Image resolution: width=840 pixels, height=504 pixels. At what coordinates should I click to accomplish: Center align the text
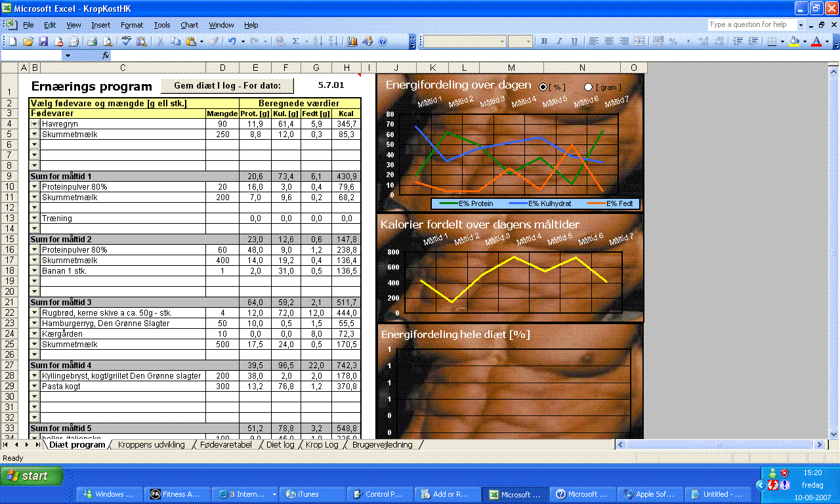click(609, 41)
